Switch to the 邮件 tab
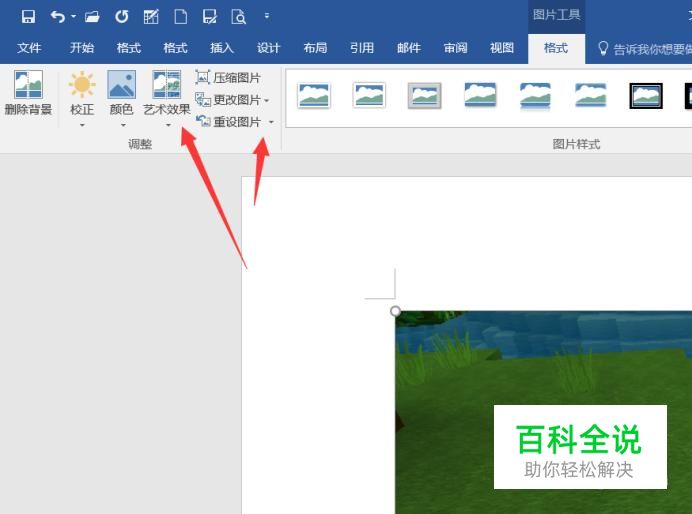 click(409, 48)
